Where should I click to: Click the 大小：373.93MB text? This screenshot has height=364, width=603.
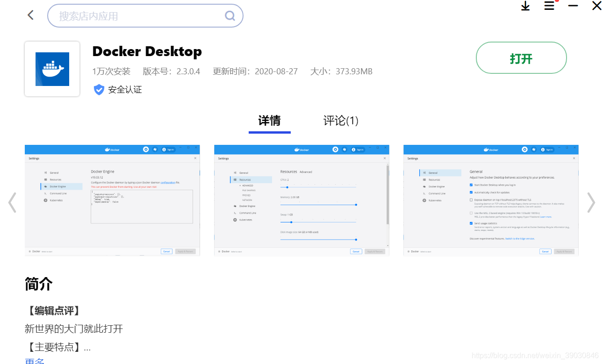[341, 71]
